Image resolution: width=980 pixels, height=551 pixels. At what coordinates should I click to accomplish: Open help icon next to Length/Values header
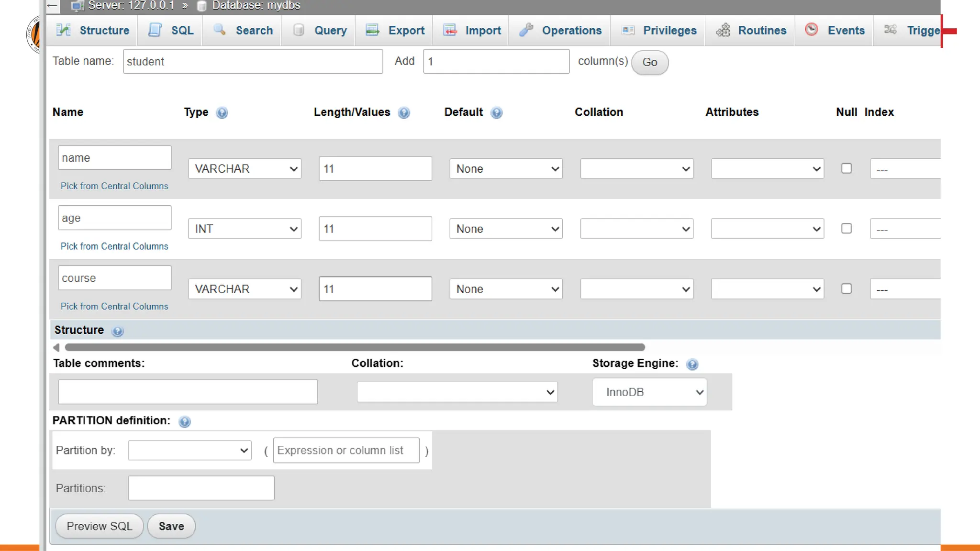[x=404, y=113]
